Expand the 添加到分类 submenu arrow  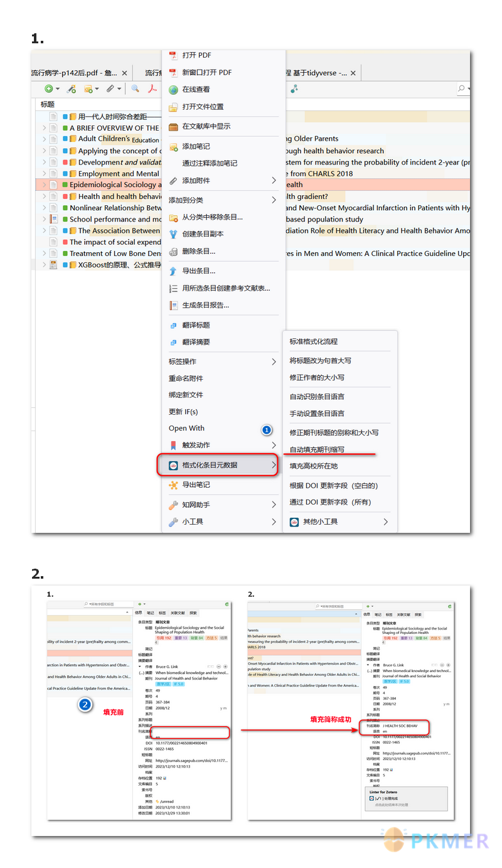(274, 200)
